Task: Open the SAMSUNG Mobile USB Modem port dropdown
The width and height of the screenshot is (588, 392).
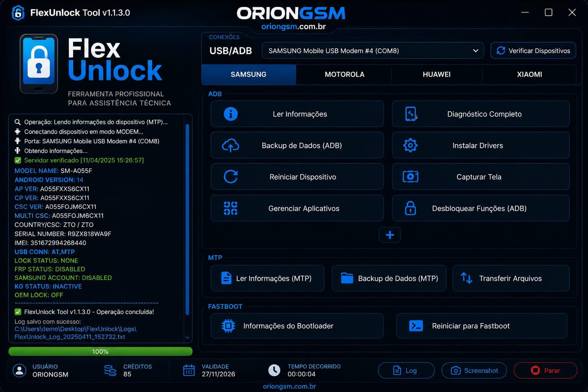Action: tap(372, 51)
